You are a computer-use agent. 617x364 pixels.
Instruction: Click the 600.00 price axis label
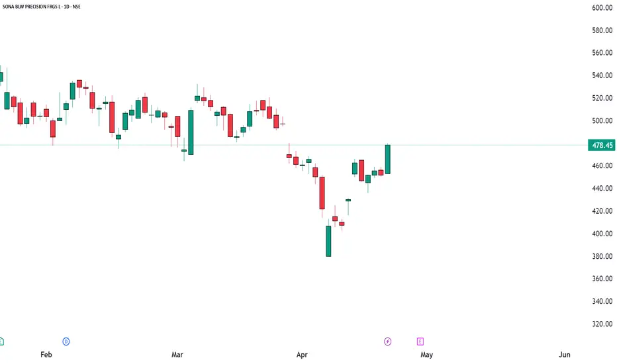(x=602, y=7)
